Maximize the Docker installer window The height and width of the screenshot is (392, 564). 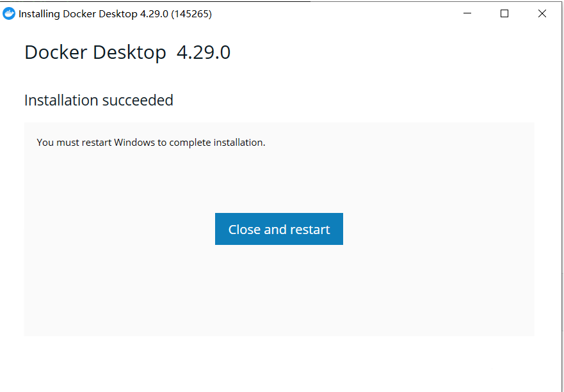(504, 13)
